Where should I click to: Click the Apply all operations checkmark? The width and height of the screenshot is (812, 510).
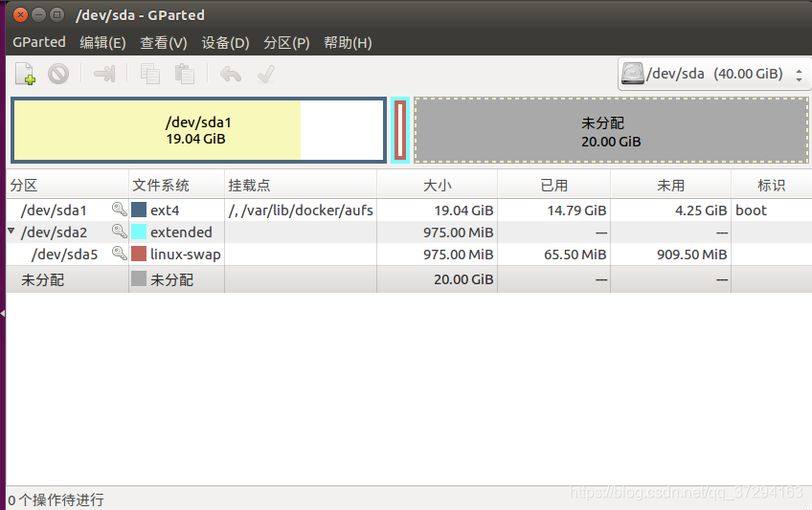click(x=265, y=74)
